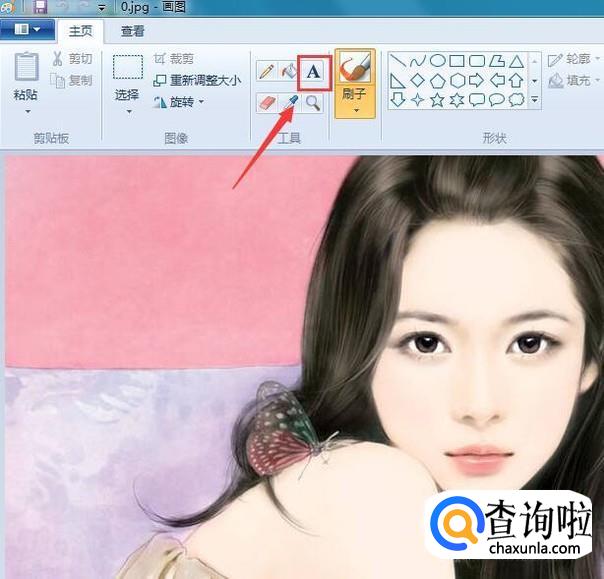The image size is (604, 579).
Task: Pick the Rectangle shape
Action: click(x=457, y=61)
